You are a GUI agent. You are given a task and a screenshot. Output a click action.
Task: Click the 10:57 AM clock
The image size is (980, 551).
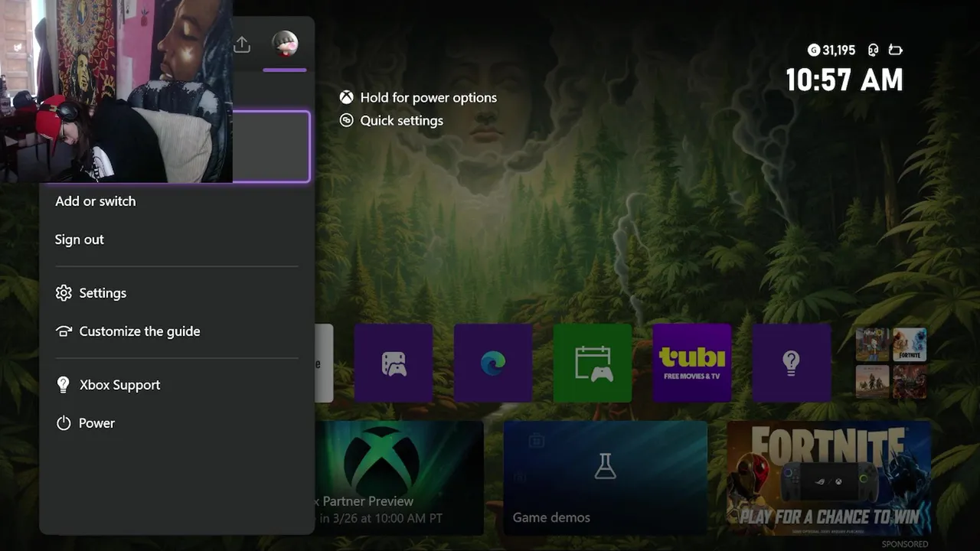[844, 80]
